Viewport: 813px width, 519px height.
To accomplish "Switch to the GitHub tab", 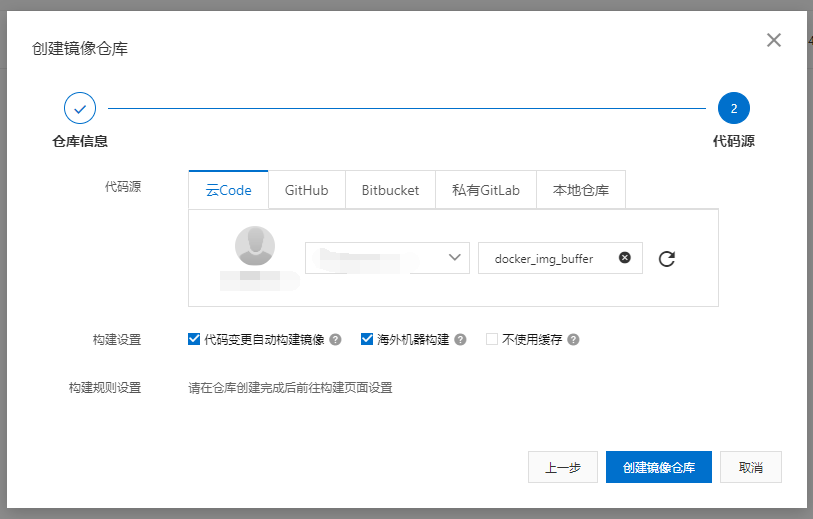I will 306,190.
